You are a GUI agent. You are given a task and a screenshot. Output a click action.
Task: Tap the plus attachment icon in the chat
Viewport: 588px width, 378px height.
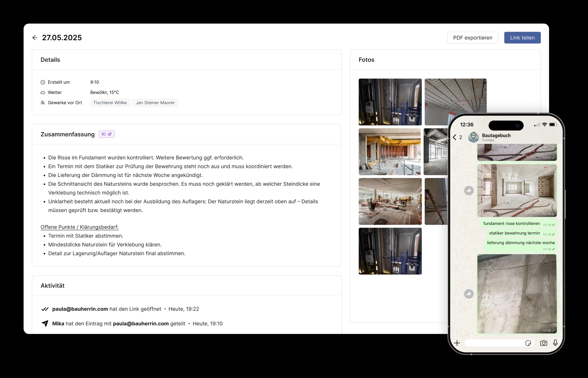457,343
